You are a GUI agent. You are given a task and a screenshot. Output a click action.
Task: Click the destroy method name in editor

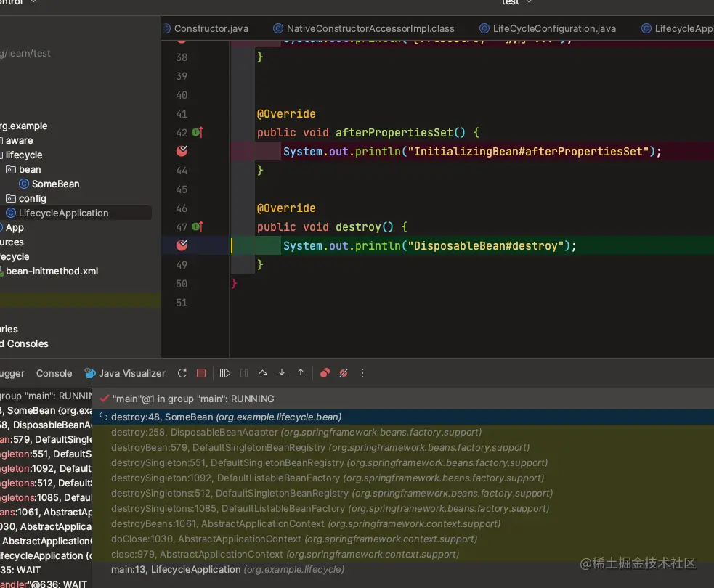click(358, 226)
